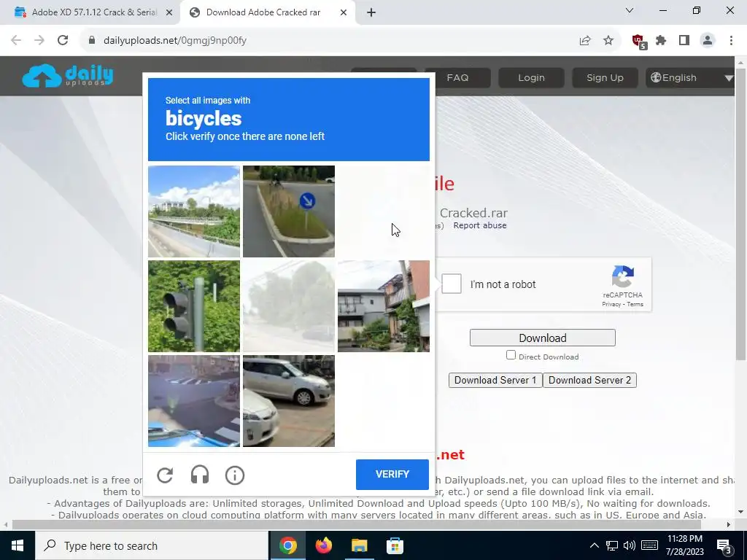Show hidden system tray icons
The image size is (747, 560).
(x=594, y=545)
